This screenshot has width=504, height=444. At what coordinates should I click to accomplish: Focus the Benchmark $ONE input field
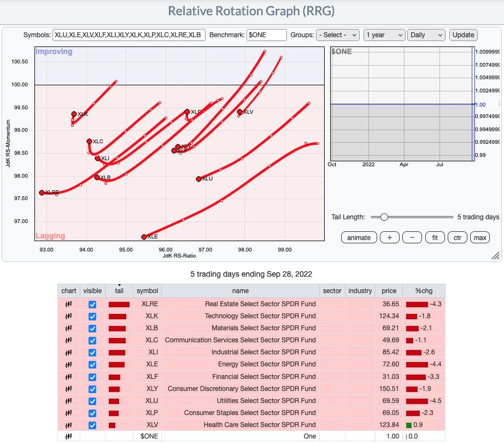coord(266,35)
